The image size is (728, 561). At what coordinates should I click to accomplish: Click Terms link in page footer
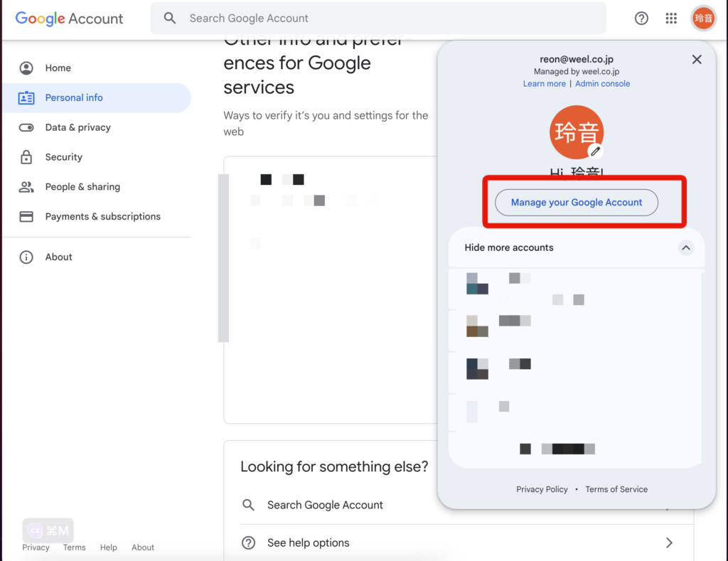click(x=74, y=547)
